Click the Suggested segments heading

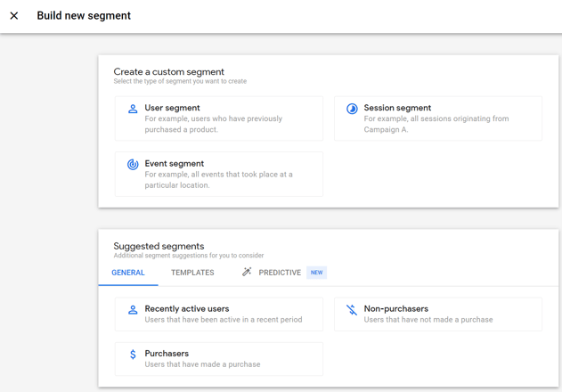pyautogui.click(x=159, y=246)
